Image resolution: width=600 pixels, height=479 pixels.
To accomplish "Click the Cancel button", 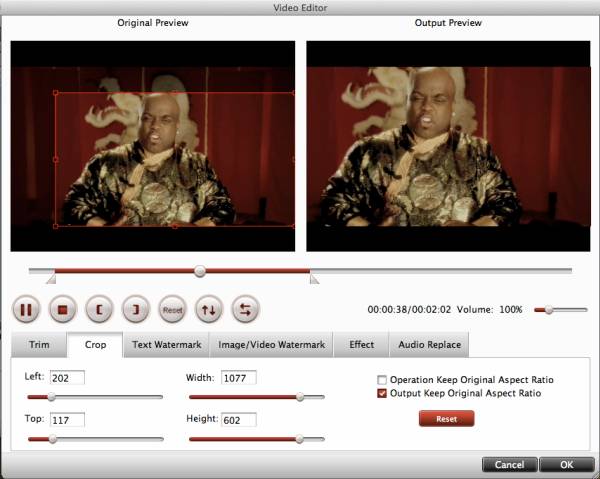I will point(509,464).
